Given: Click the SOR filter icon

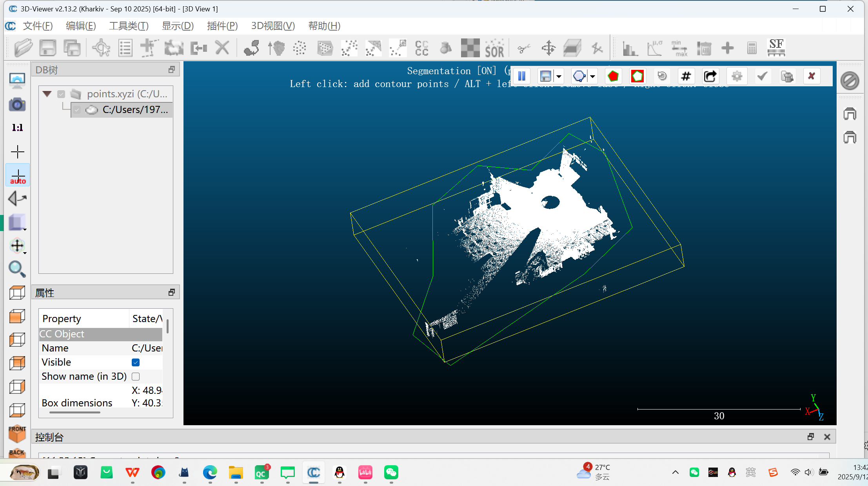Looking at the screenshot, I should click(495, 48).
